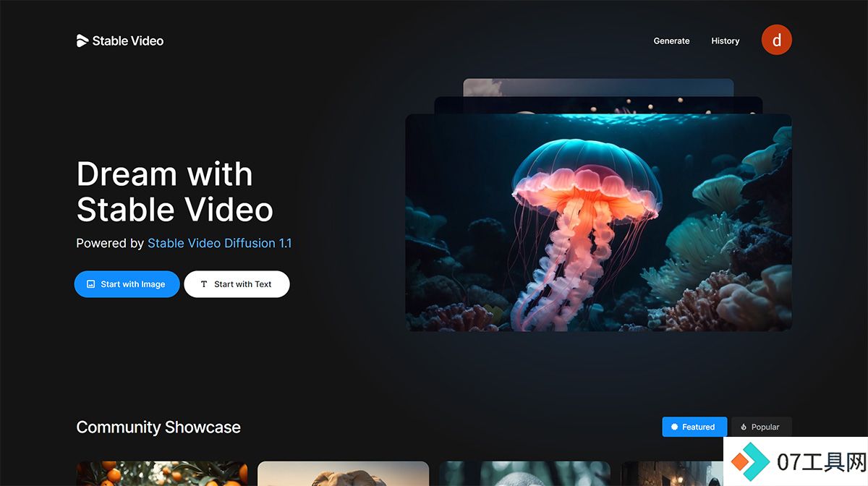The height and width of the screenshot is (486, 868).
Task: Click the image icon in Start with Image
Action: point(91,284)
